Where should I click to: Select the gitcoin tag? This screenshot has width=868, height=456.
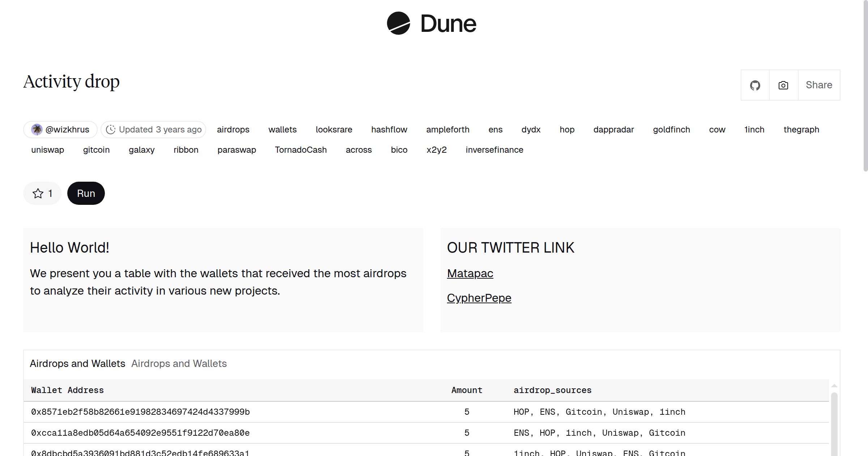[x=96, y=149]
